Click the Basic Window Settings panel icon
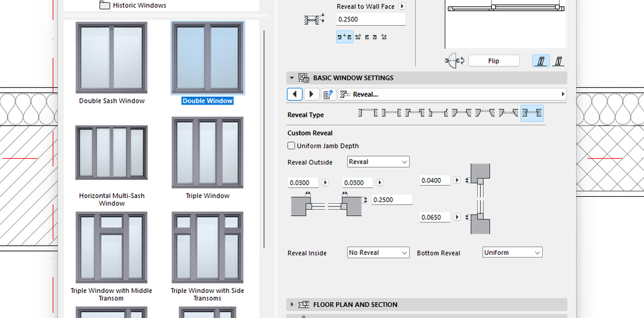644x318 pixels. 304,77
